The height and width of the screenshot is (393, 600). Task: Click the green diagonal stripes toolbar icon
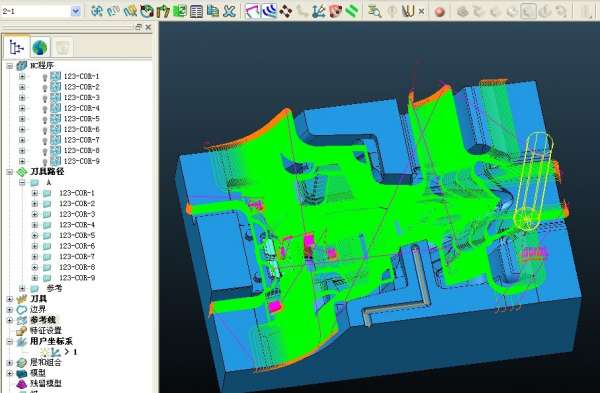click(352, 11)
